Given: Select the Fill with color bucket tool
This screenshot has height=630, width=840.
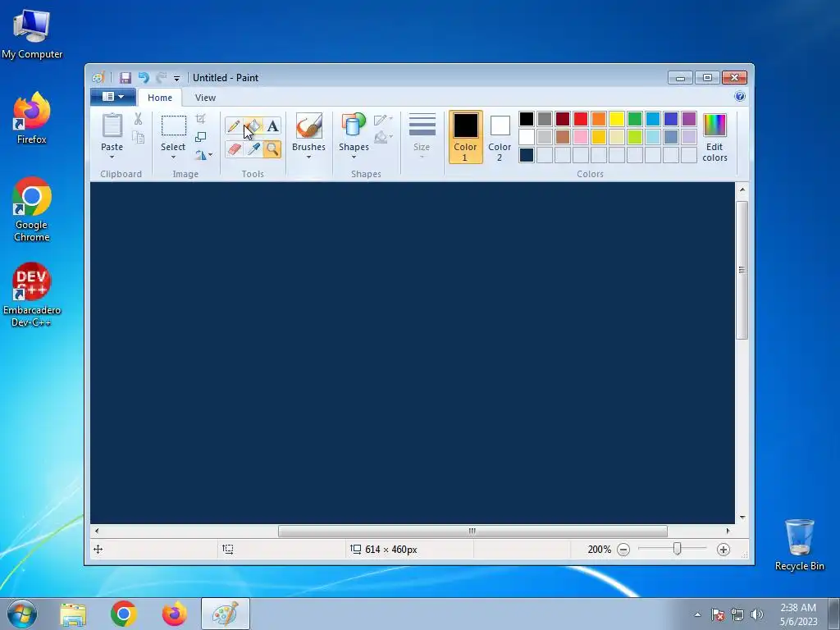Looking at the screenshot, I should tap(253, 126).
